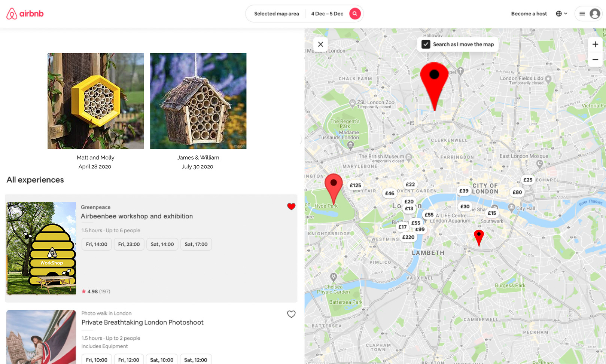Open the Airbnb logo home link

point(25,14)
